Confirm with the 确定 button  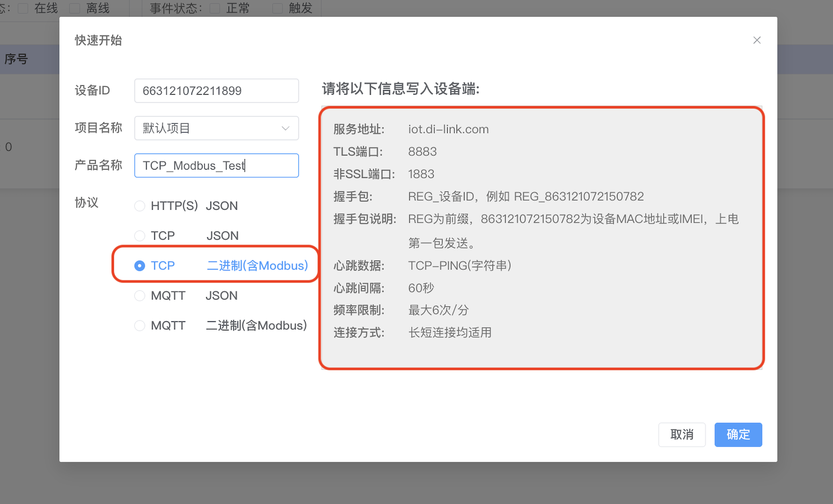click(738, 435)
